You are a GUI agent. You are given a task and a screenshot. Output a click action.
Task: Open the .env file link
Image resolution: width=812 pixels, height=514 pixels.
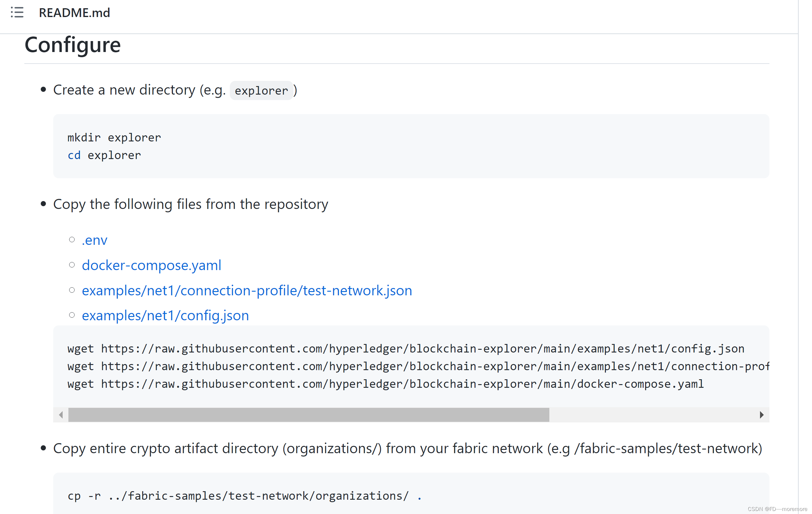click(95, 240)
